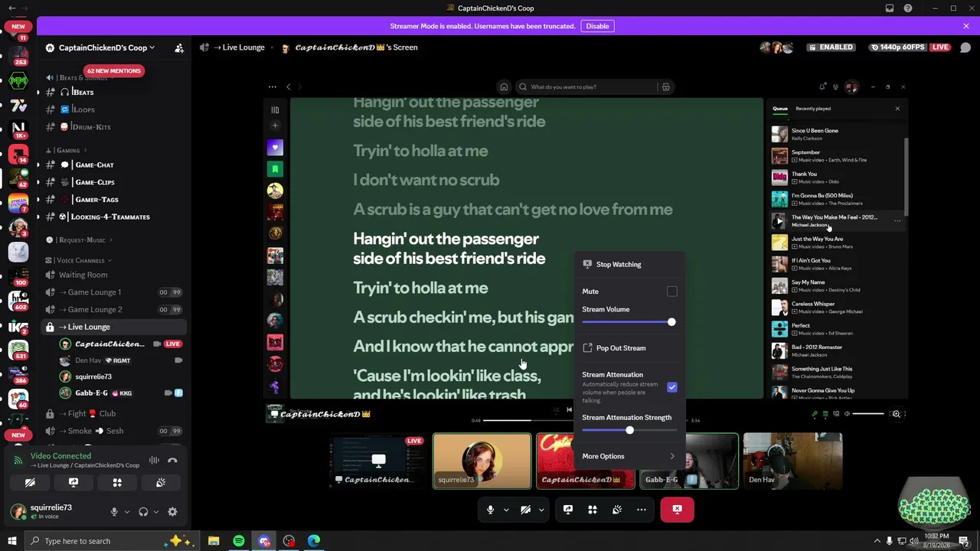Start an activity from the voice panel
The width and height of the screenshot is (980, 551).
(x=117, y=483)
